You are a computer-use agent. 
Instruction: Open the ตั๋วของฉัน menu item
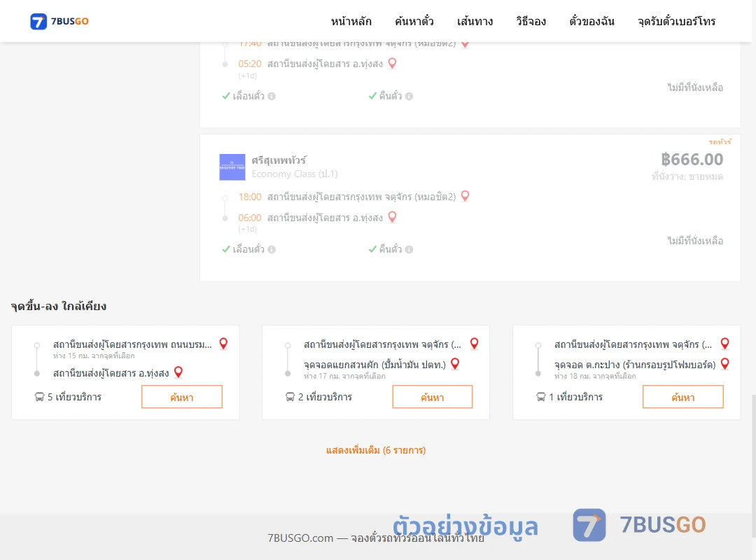(591, 21)
